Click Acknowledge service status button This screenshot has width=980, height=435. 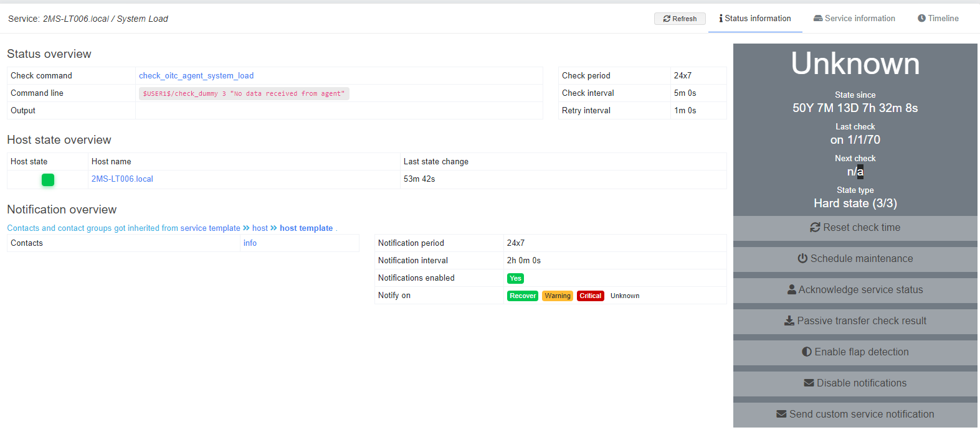pos(855,290)
